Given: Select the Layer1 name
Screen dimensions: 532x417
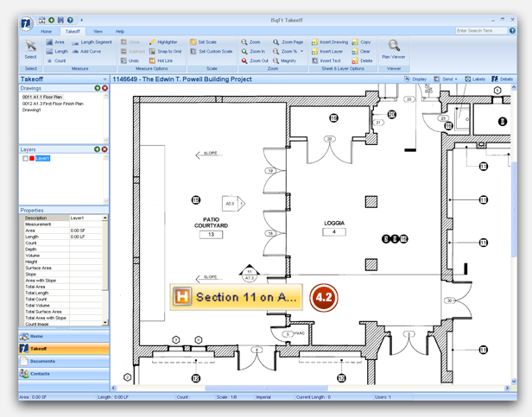Looking at the screenshot, I should (x=43, y=159).
